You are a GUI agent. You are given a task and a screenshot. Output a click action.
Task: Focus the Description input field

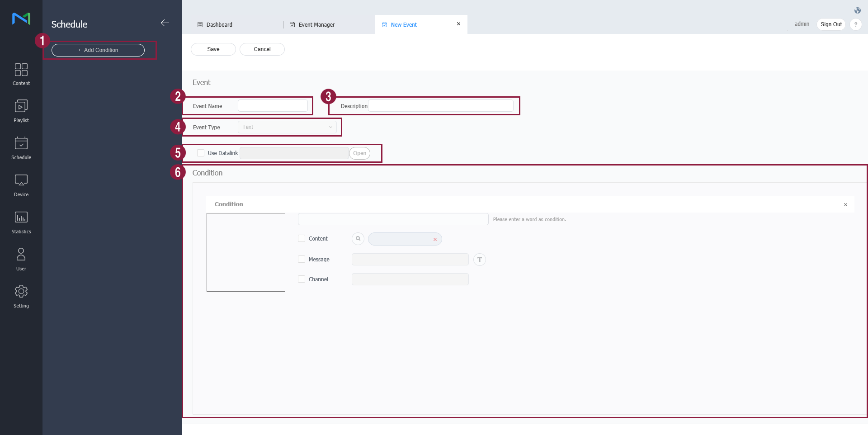(x=441, y=106)
